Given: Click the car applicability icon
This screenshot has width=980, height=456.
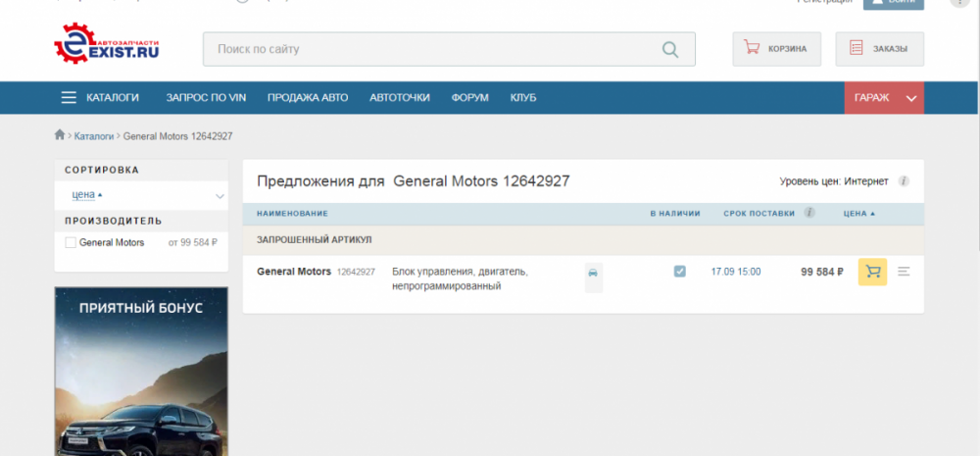Looking at the screenshot, I should pos(593,274).
